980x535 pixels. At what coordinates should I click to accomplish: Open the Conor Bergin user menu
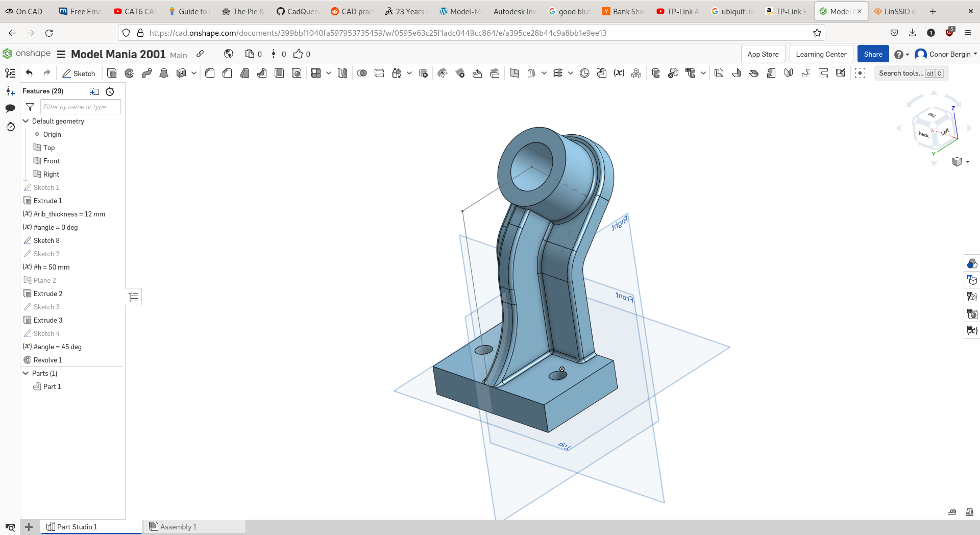click(946, 54)
